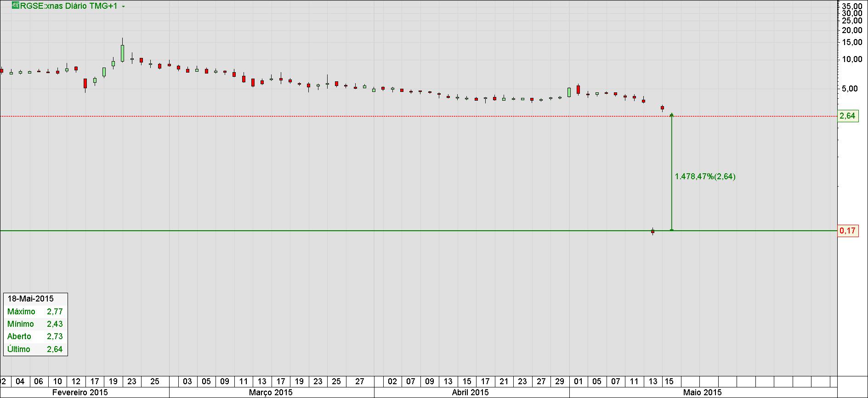Click the "Aberto" label in the info box
868x398 pixels.
tap(19, 336)
